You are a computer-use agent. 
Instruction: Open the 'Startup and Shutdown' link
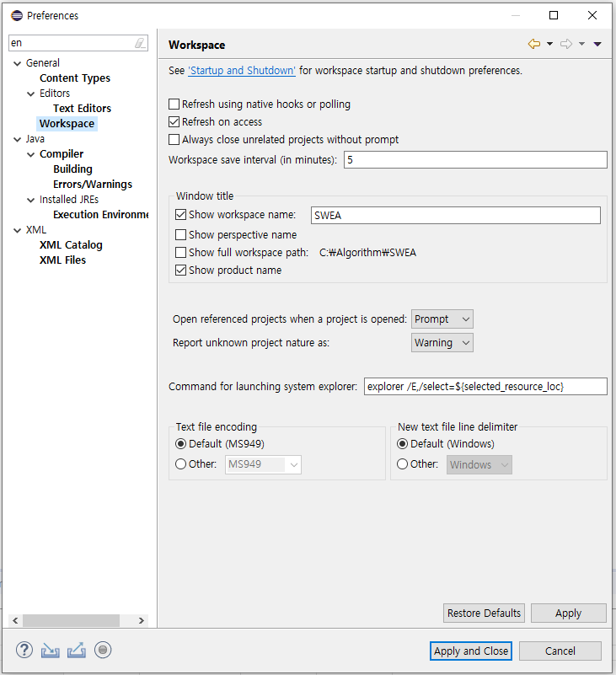point(242,71)
